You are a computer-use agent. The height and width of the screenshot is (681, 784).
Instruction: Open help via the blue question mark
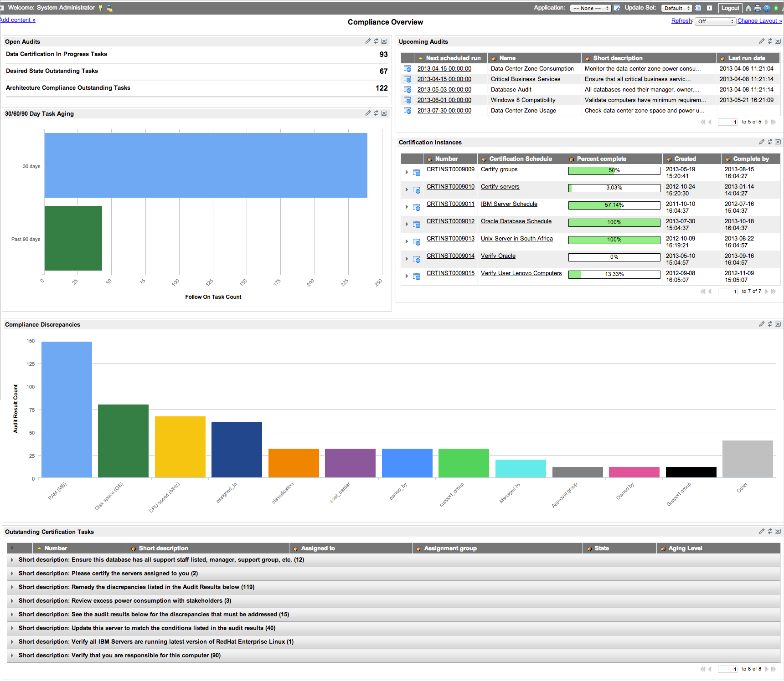[x=767, y=8]
